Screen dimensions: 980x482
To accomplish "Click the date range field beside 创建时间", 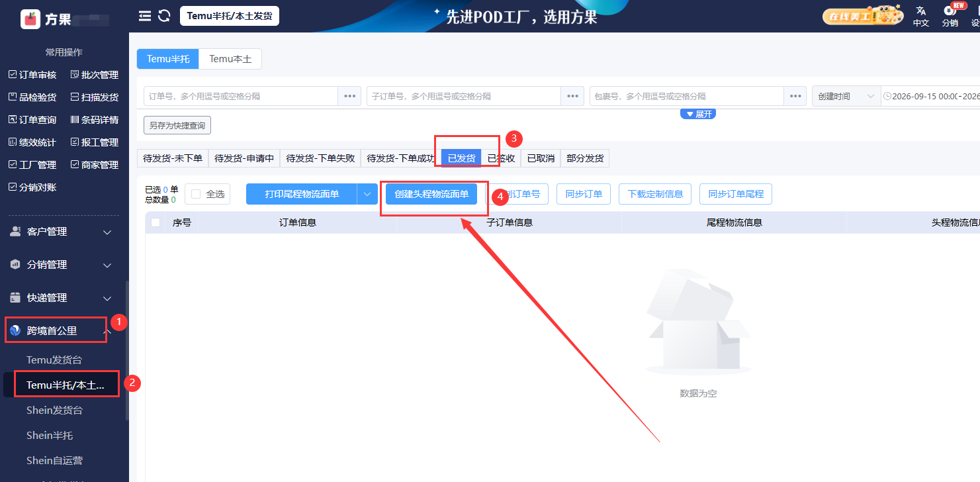I will (930, 96).
